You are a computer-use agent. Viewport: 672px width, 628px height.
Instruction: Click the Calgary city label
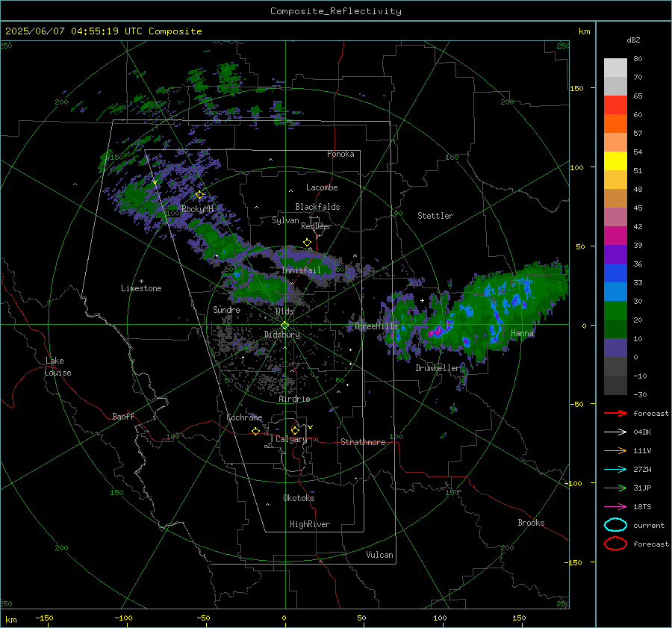click(291, 439)
